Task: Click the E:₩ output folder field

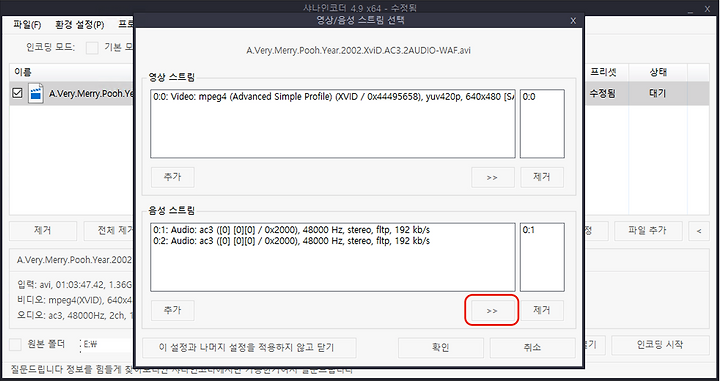Action: [107, 345]
